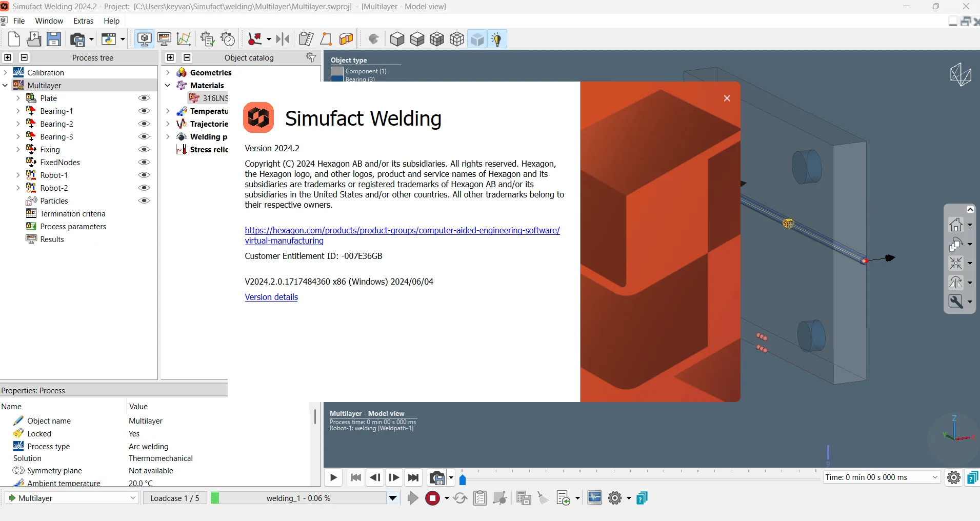Click the Version details link

(271, 297)
